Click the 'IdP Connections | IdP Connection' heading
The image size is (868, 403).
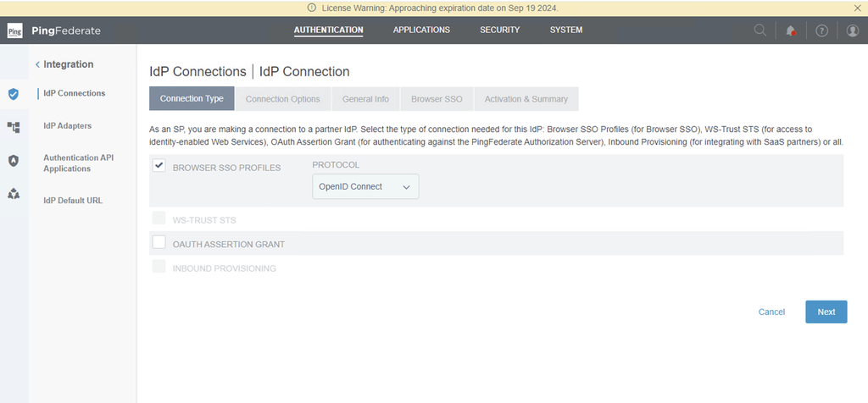coord(249,72)
